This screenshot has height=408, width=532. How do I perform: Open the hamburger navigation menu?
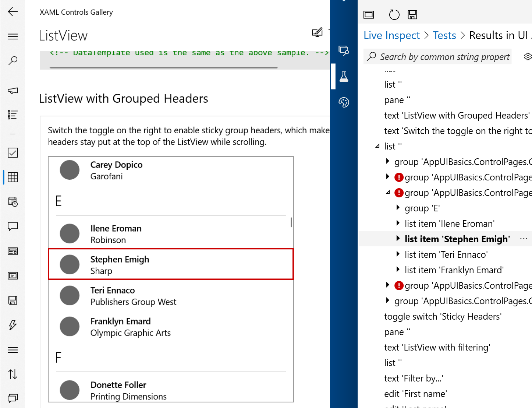pos(13,36)
